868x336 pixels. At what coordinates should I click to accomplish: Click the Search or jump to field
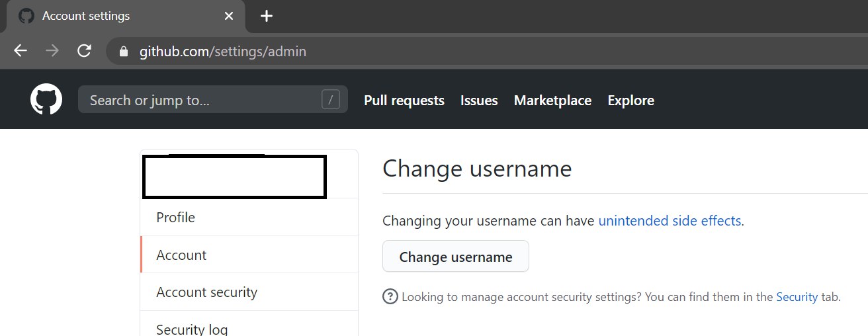(213, 100)
